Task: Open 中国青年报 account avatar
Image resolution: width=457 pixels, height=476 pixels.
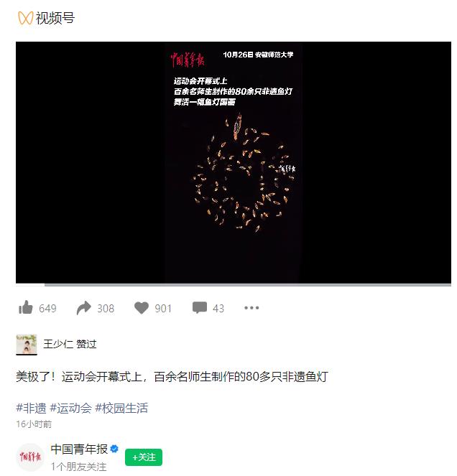Action: pos(30,457)
